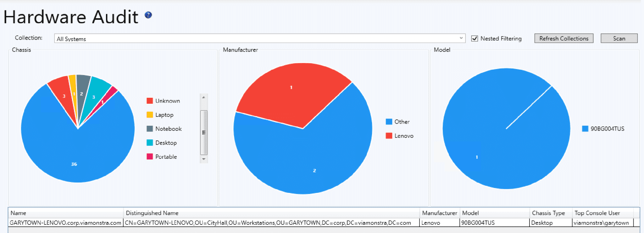Click the Refresh Collections button
The height and width of the screenshot is (233, 644).
click(x=564, y=38)
